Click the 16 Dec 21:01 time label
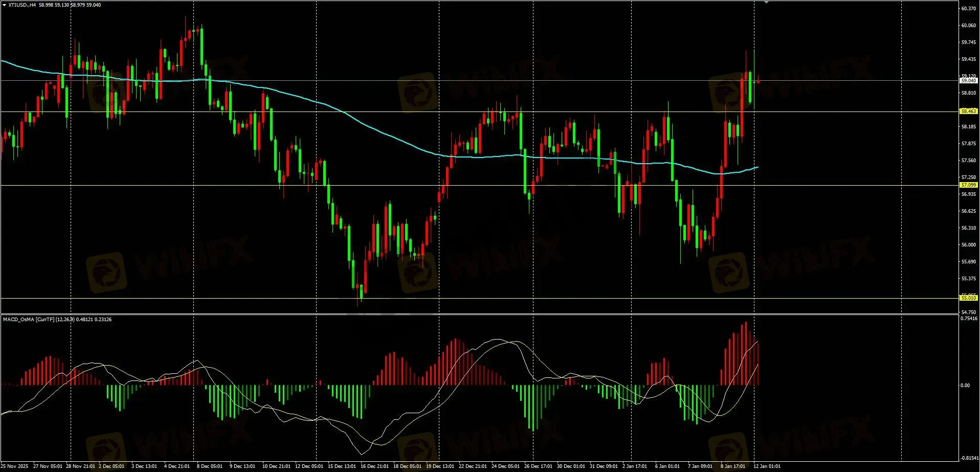 tap(375, 466)
